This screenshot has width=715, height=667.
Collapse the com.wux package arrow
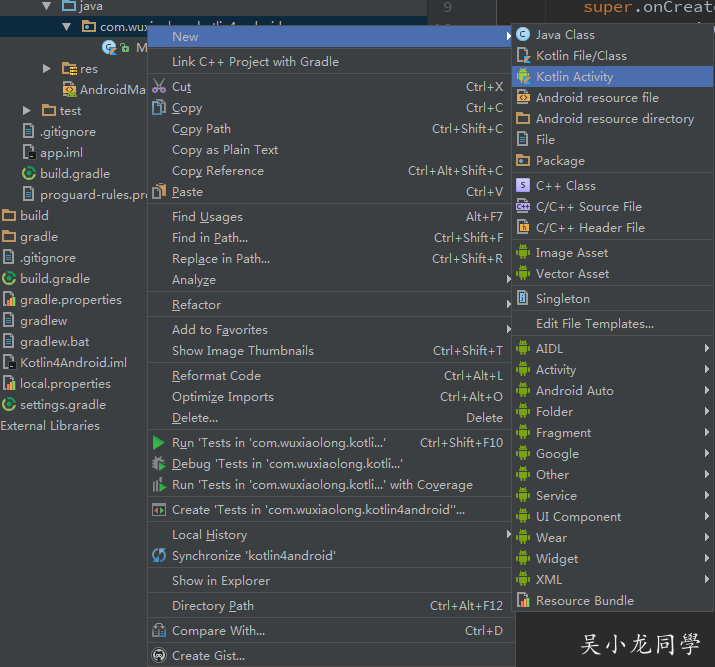click(x=67, y=27)
